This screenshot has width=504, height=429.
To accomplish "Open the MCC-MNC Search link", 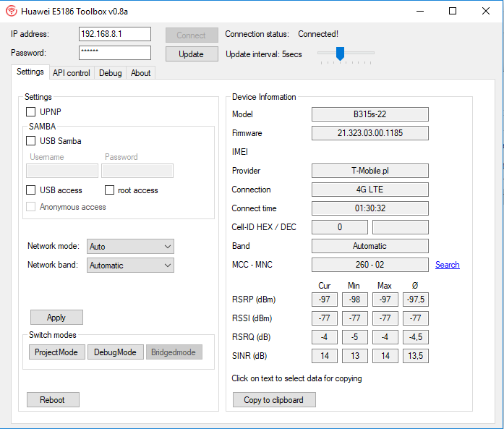I will click(448, 265).
